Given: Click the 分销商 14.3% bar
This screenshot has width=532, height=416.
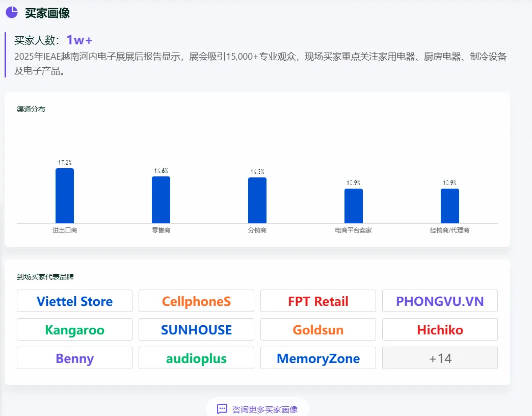Looking at the screenshot, I should point(257,200).
